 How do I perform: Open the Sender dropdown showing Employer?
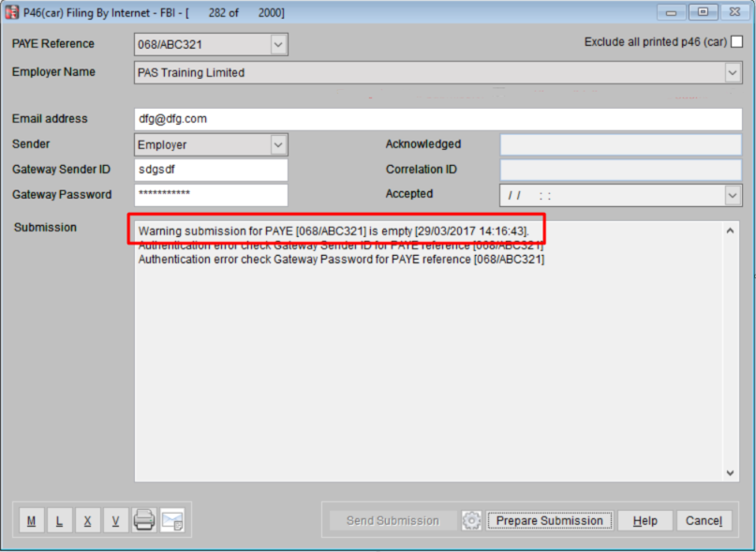coord(276,144)
